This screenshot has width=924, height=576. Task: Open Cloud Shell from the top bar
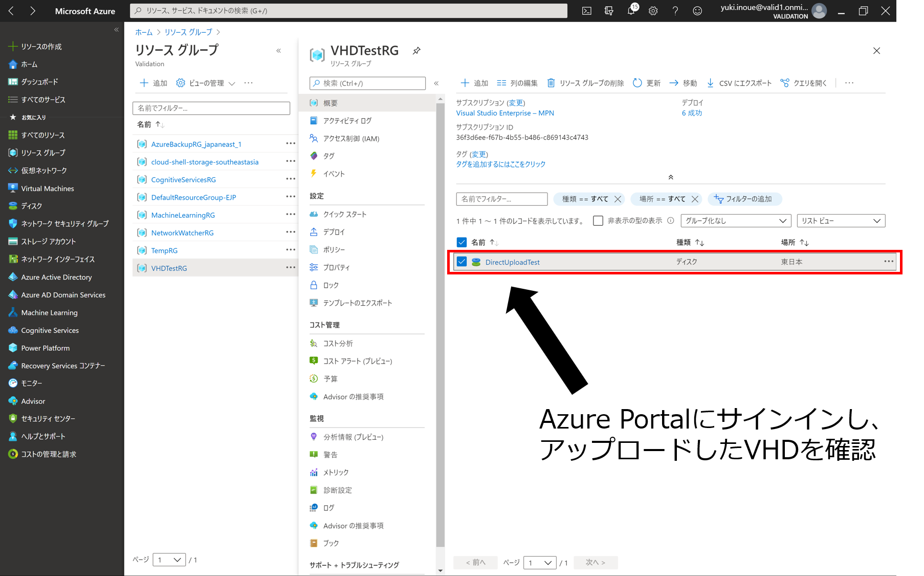[586, 11]
